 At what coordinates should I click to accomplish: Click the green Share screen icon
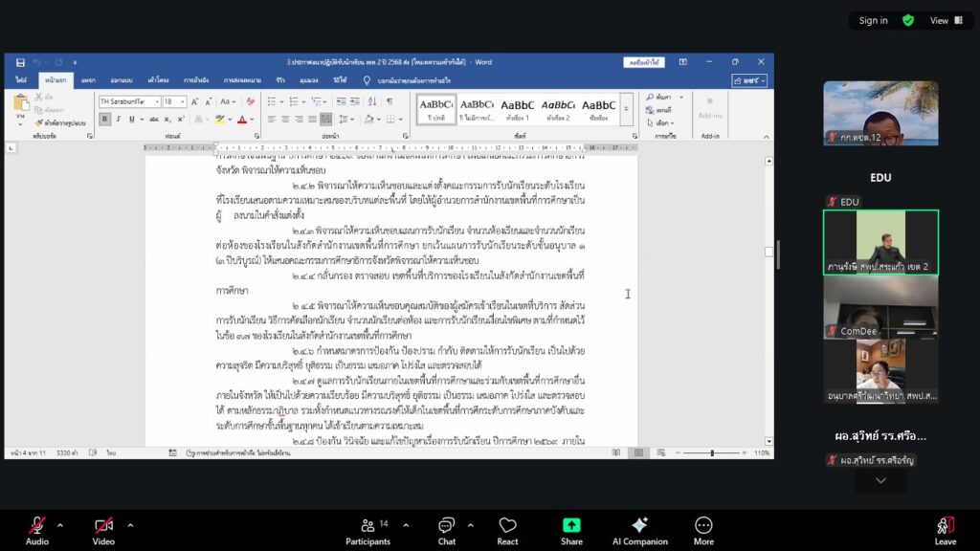(571, 531)
